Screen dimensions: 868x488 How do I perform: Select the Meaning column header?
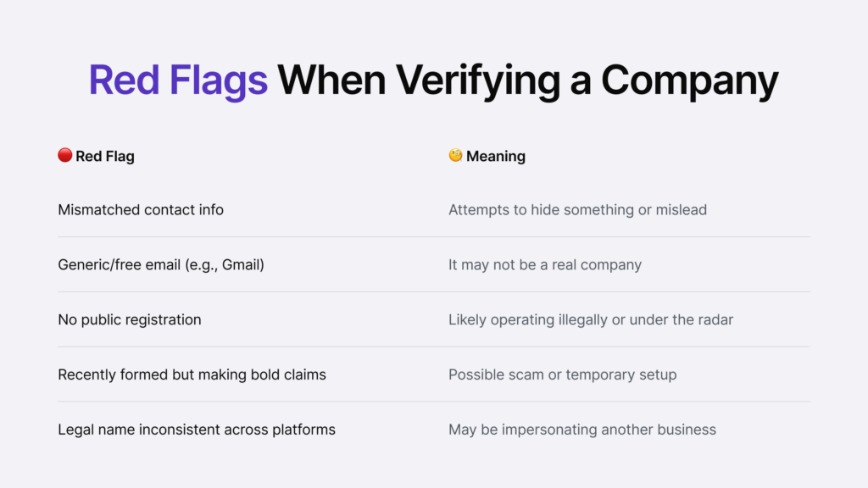click(495, 156)
